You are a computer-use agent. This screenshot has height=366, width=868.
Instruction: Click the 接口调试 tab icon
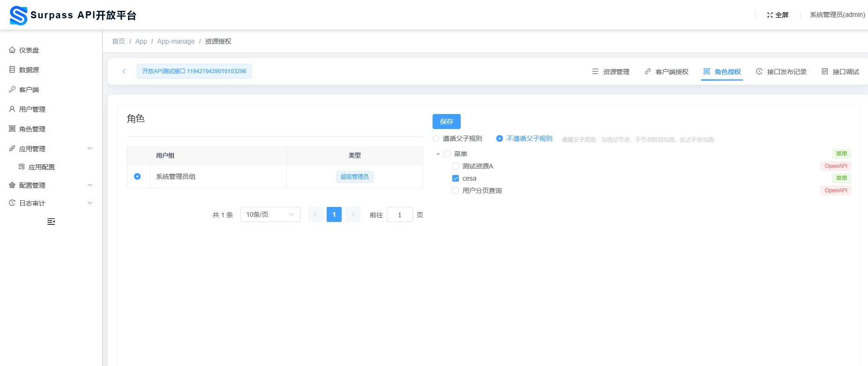(825, 72)
